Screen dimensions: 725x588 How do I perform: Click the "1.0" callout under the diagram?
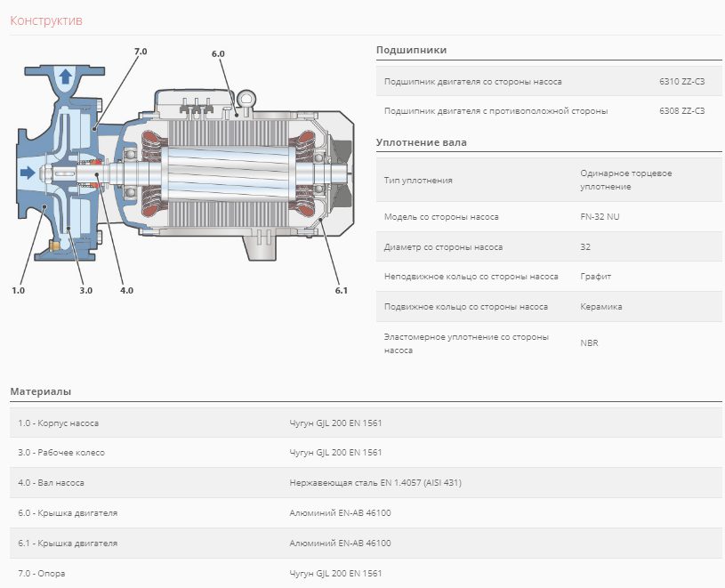click(19, 290)
